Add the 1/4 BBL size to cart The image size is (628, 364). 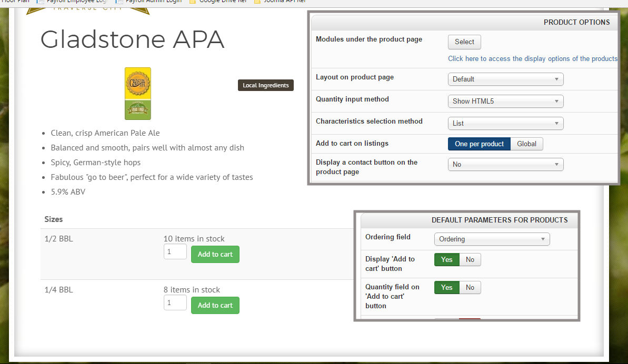[x=215, y=305]
